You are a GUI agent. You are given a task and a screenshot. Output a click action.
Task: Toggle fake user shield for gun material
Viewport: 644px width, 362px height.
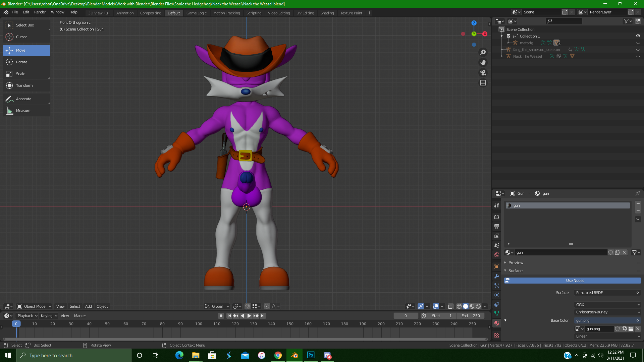611,252
